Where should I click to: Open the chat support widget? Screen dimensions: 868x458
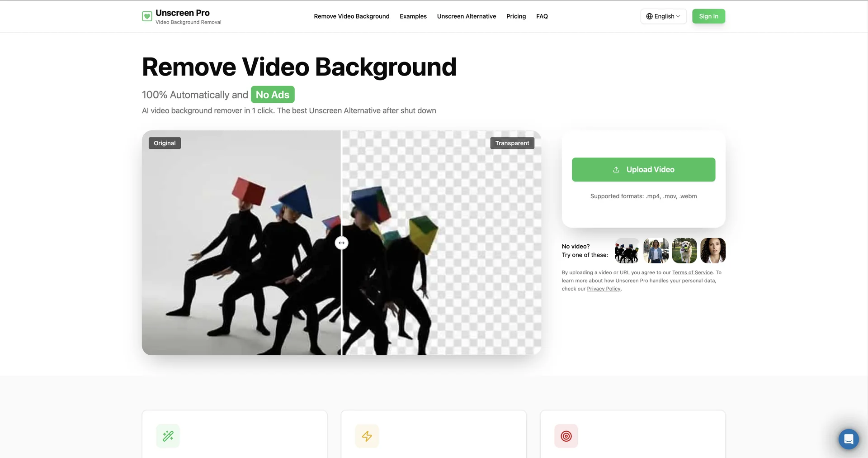(849, 439)
